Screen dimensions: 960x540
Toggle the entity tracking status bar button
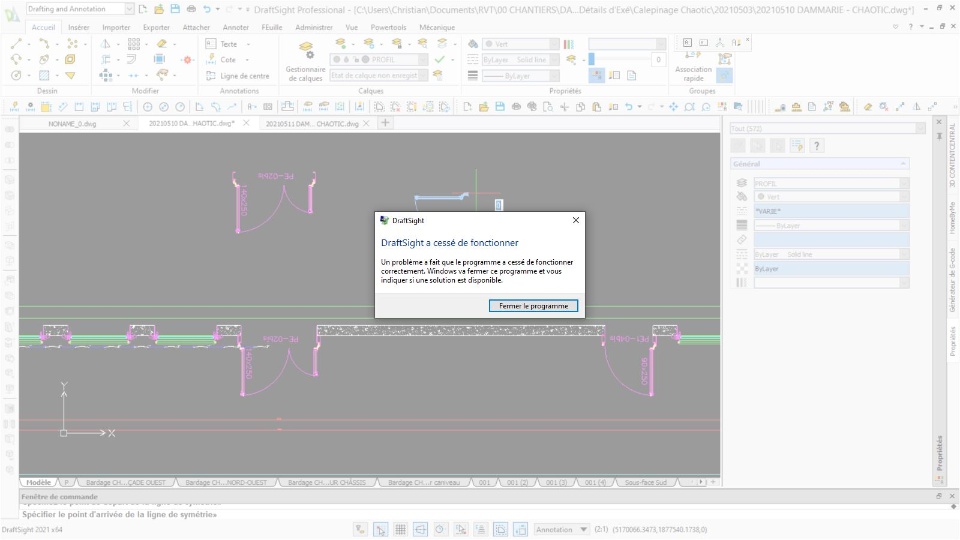click(x=481, y=530)
